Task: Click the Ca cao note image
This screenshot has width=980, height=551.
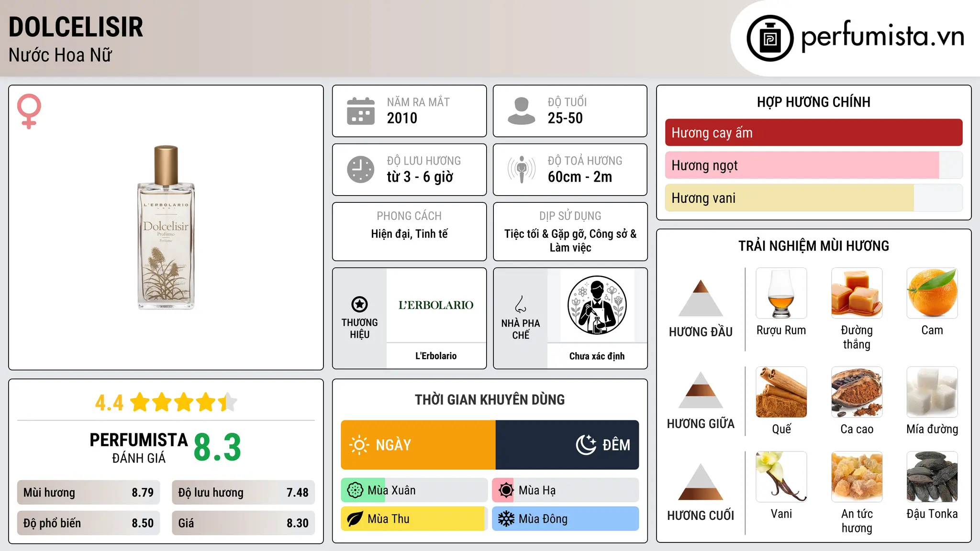Action: (857, 392)
